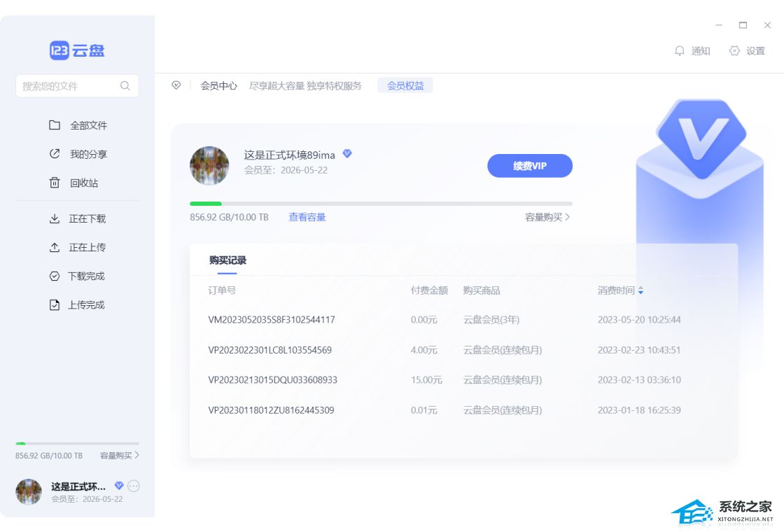This screenshot has height=532, width=784.
Task: Click the diamond icon before 会员中心
Action: coord(176,85)
